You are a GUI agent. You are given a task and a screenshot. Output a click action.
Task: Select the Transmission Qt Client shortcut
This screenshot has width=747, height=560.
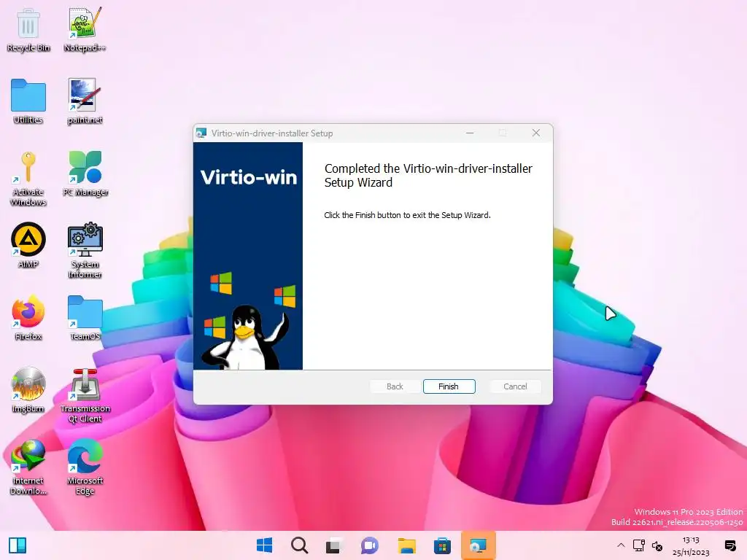point(85,395)
